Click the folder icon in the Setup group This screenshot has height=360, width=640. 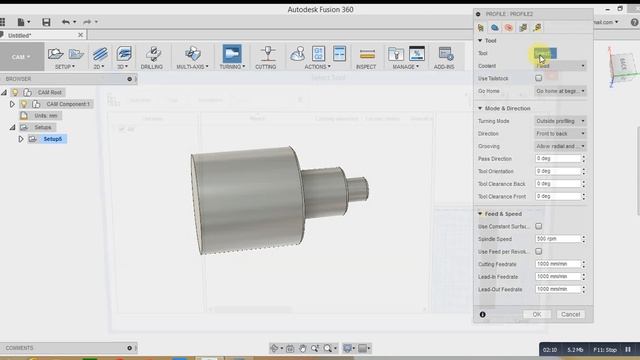click(x=76, y=53)
